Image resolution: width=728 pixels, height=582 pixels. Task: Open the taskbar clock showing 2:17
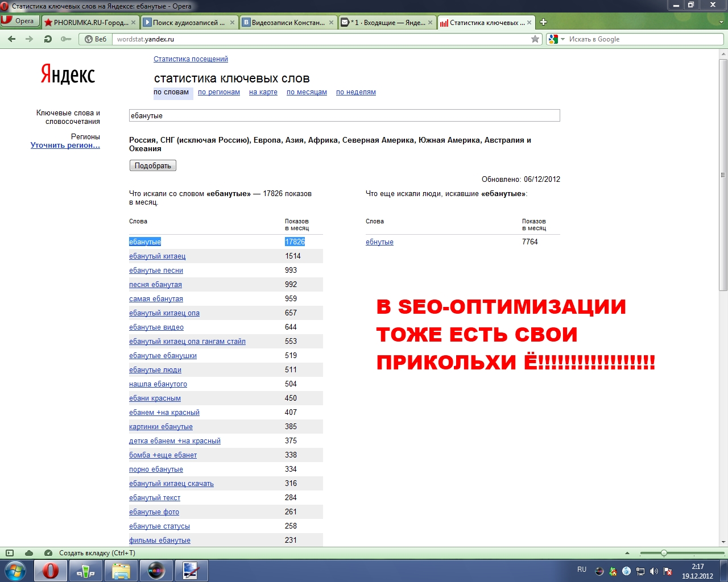(697, 571)
